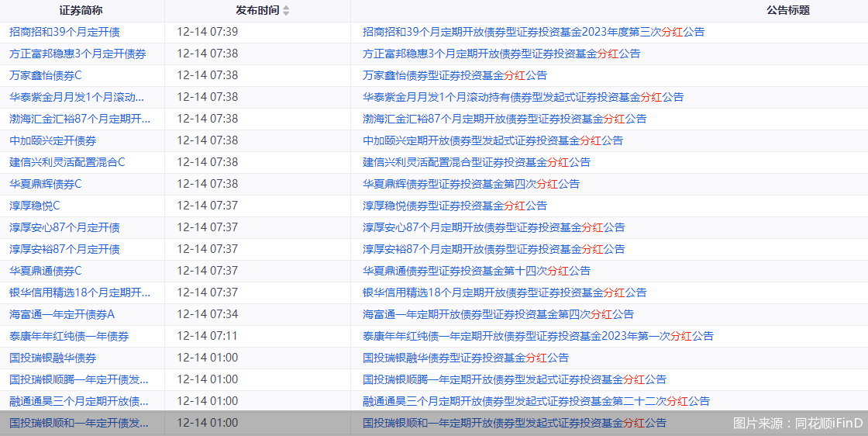Open security 渤海汇金汇裕87个月定期开...

click(80, 119)
